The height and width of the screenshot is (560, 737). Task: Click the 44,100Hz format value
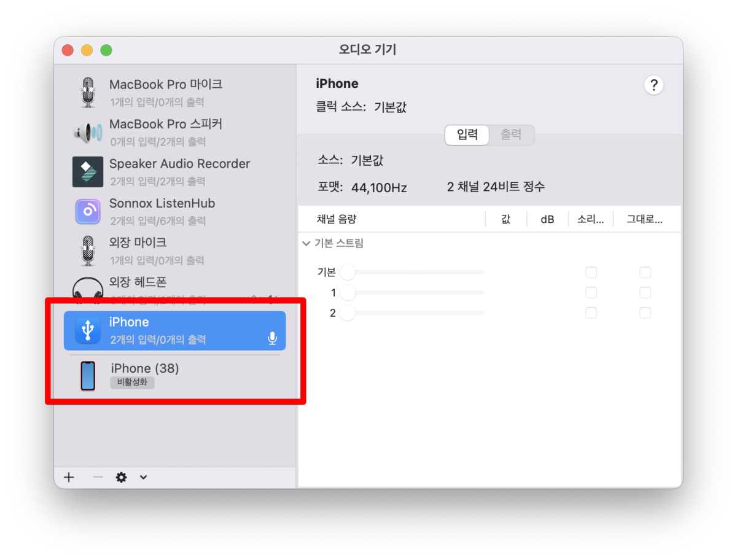(x=379, y=187)
